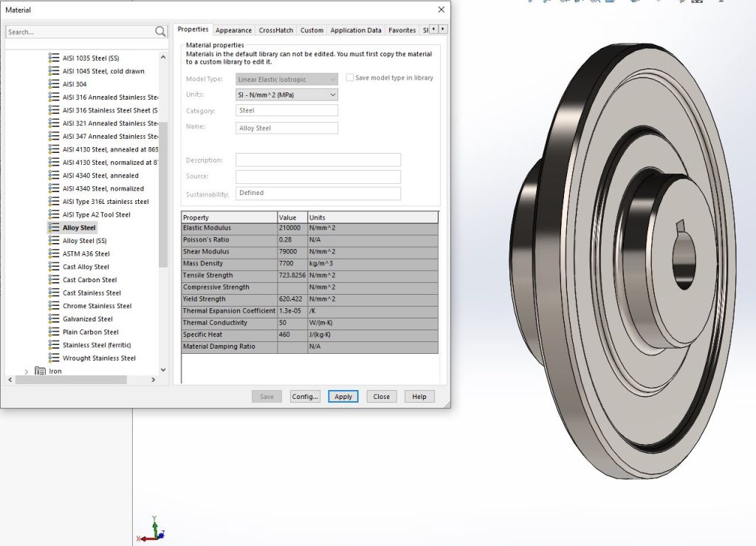Click the Thermal Conductivity property row
The image size is (756, 546).
click(309, 323)
